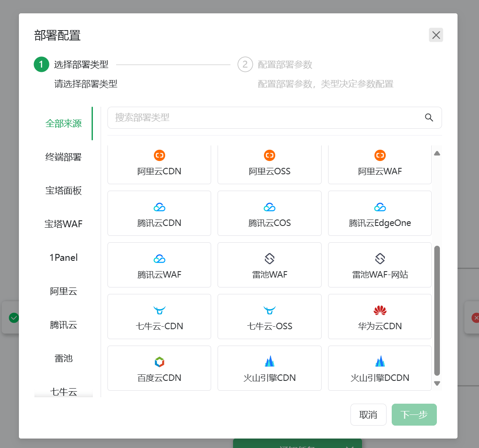
Task: Click the 雷池WAF-网站 label text
Action: [x=380, y=275]
